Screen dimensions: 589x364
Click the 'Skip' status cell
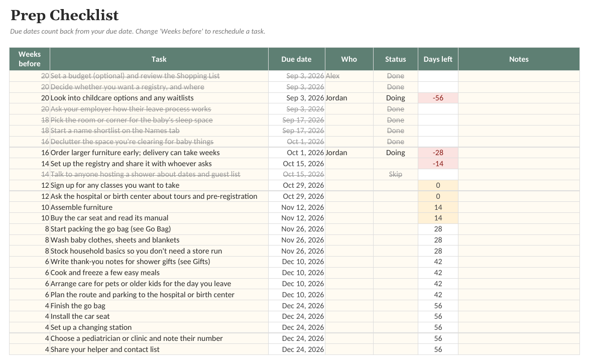[x=396, y=174]
